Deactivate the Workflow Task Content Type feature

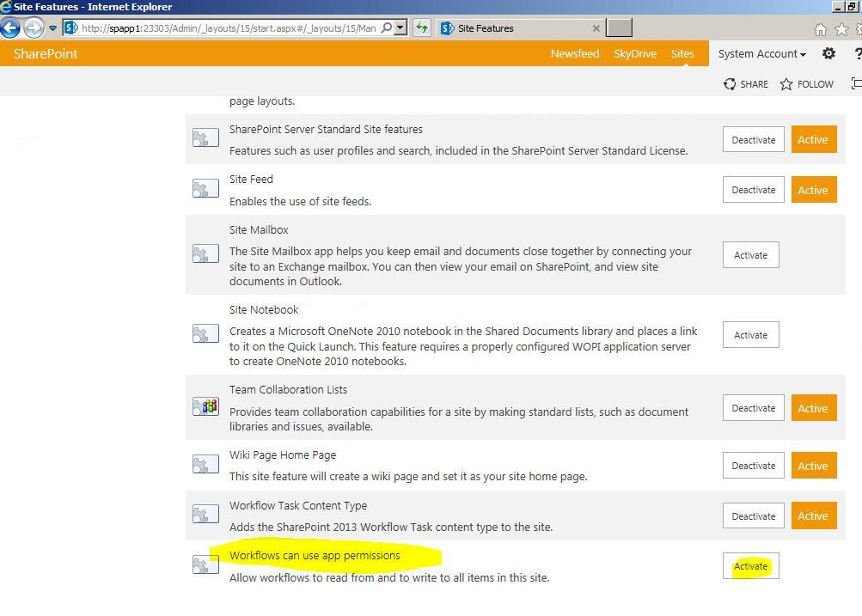[x=753, y=516]
